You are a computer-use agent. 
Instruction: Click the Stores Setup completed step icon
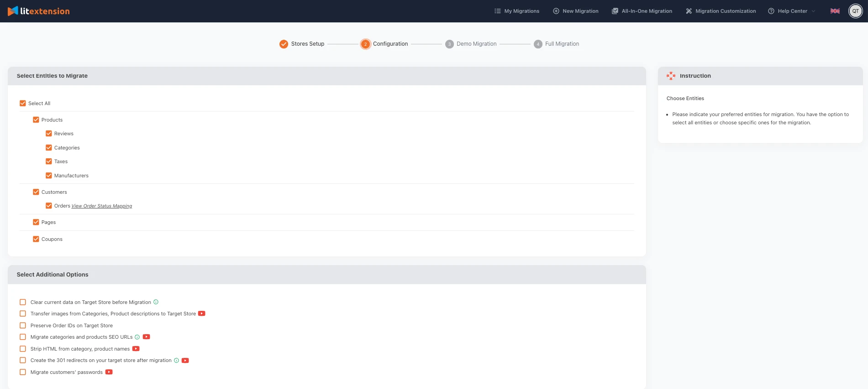tap(284, 44)
